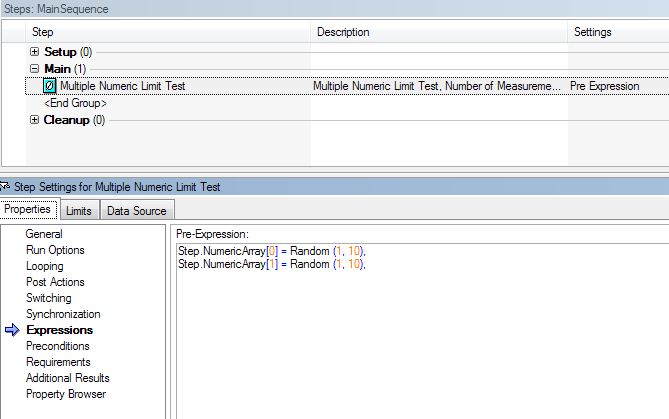
Task: Expand the Setup step group
Action: [35, 52]
